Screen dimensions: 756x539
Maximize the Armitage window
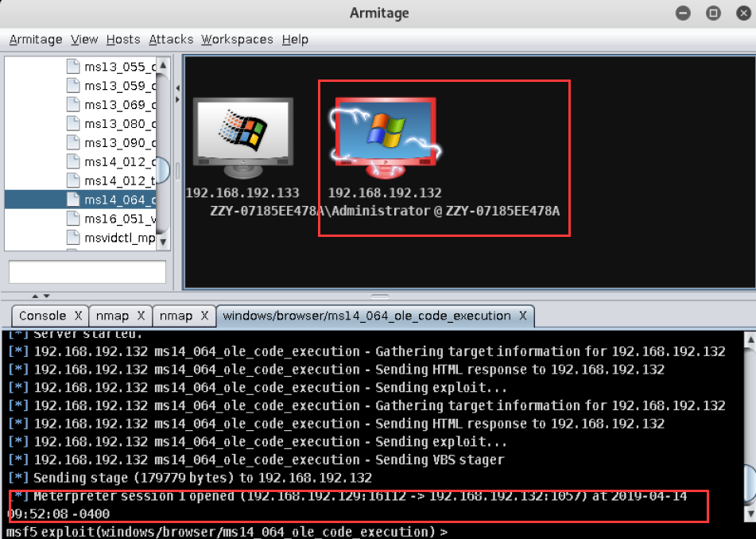tap(713, 13)
